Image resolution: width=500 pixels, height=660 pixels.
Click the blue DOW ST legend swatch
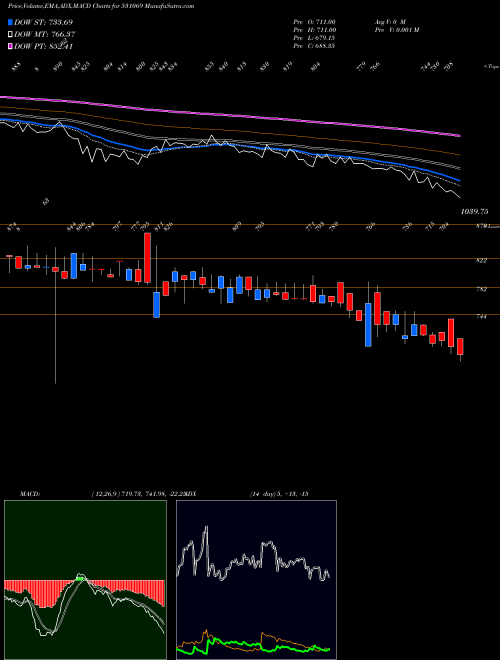pyautogui.click(x=11, y=22)
